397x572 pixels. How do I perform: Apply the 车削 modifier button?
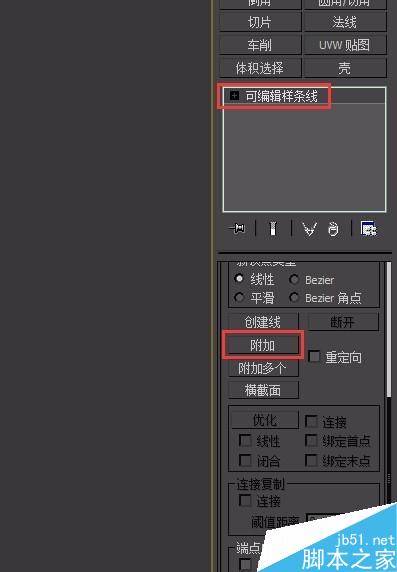point(260,45)
